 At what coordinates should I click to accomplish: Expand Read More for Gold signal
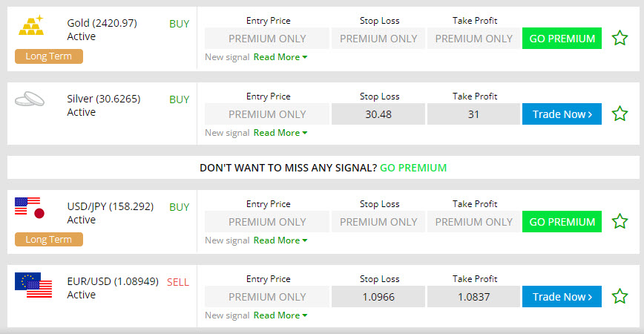point(280,57)
